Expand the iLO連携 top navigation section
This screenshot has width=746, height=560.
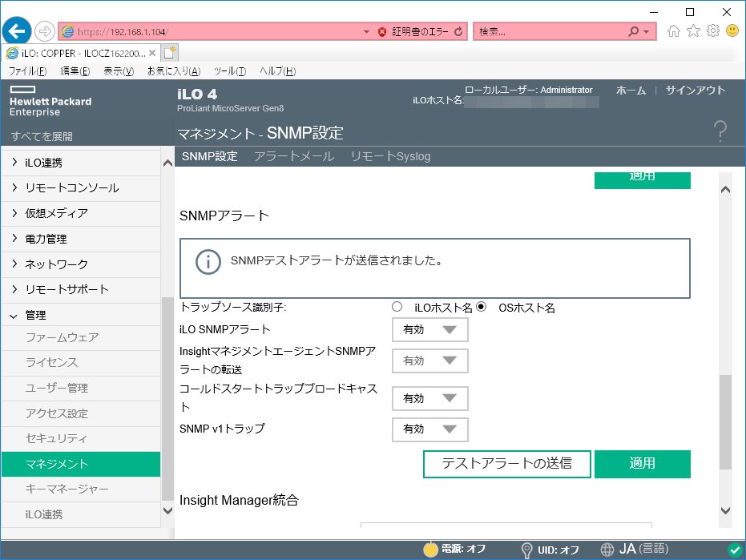[80, 163]
